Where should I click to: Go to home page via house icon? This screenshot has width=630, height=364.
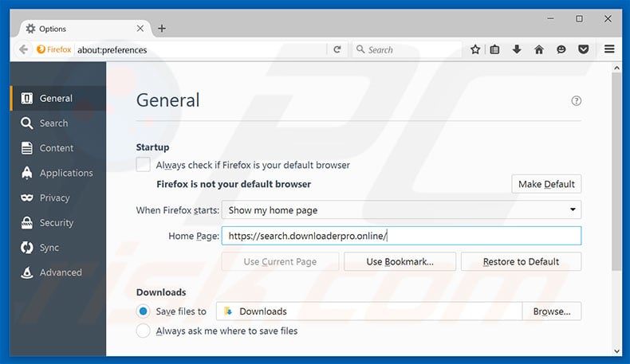(x=539, y=49)
